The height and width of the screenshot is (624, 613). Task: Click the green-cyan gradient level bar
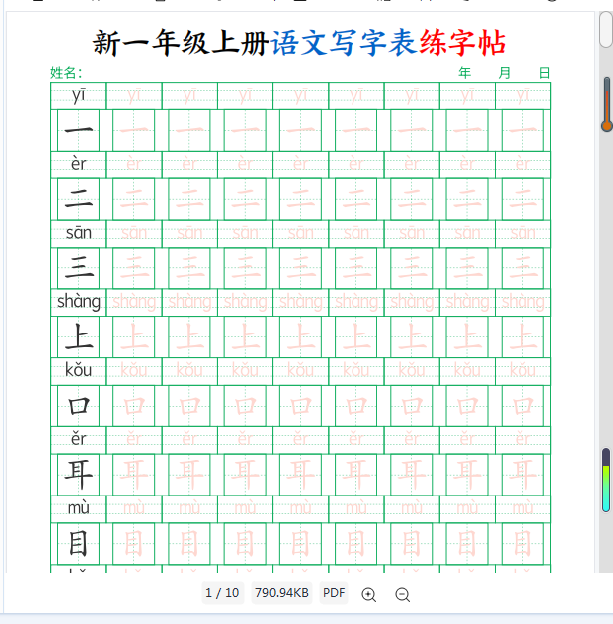coord(606,480)
